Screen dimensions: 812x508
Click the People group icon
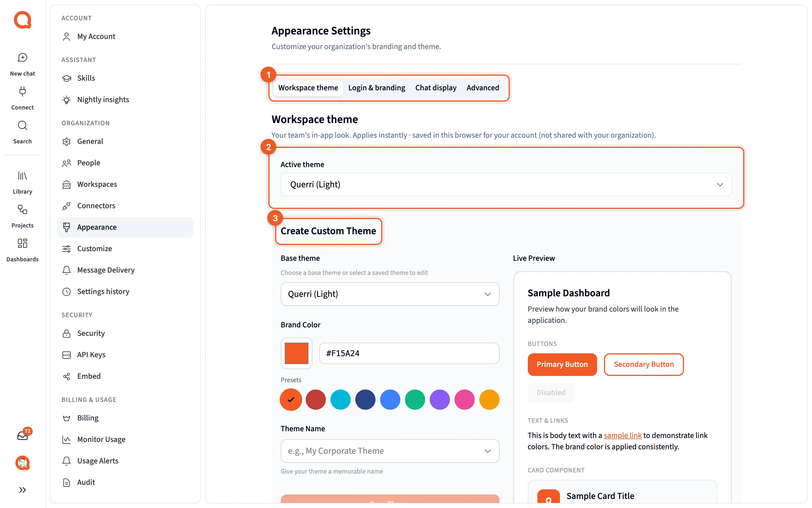point(67,163)
